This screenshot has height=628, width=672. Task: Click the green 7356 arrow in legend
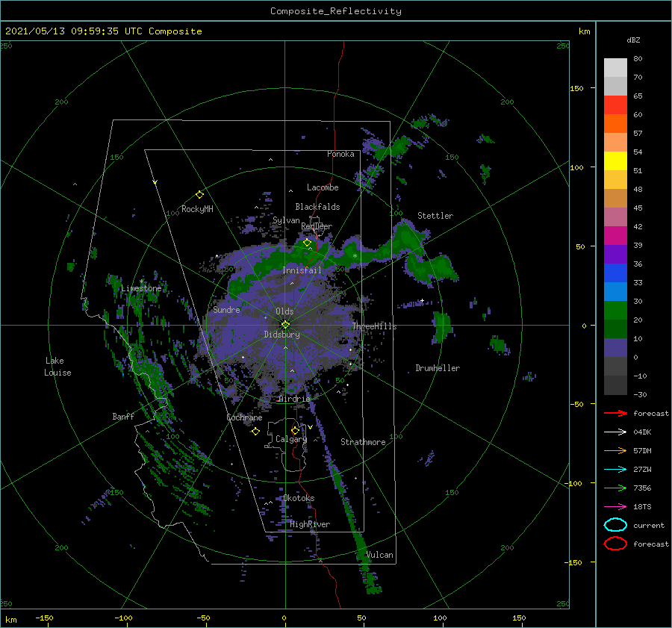[615, 488]
